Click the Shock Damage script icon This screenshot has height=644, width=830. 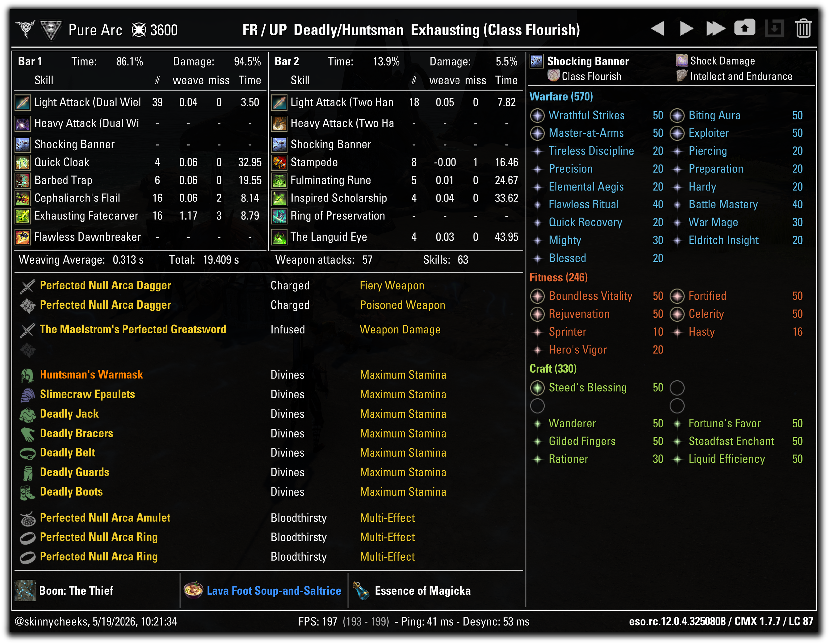coord(682,60)
